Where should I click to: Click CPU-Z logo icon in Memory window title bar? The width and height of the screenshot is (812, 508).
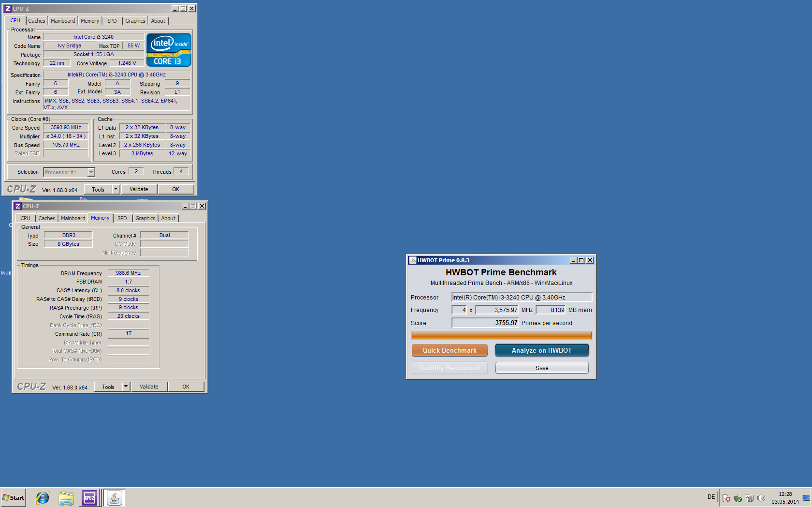tap(17, 206)
